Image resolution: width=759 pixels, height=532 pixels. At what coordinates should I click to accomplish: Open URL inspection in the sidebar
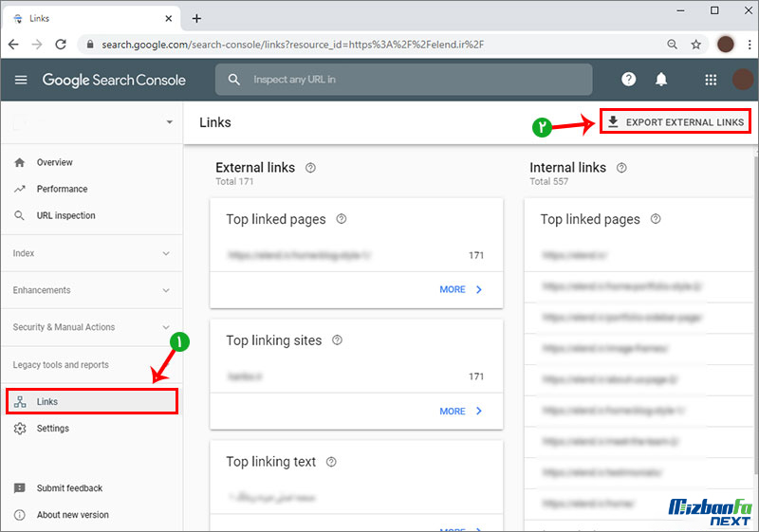pyautogui.click(x=92, y=215)
